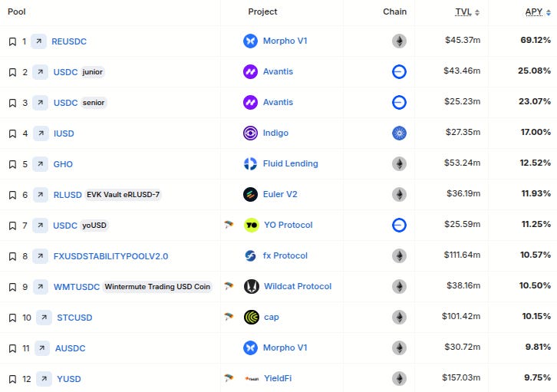This screenshot has width=557, height=392.
Task: Bookmark the RLUSD pool
Action: tap(12, 195)
